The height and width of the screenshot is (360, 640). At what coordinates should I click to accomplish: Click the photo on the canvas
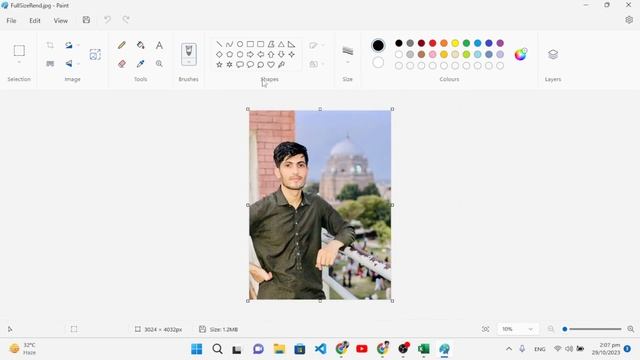(320, 205)
